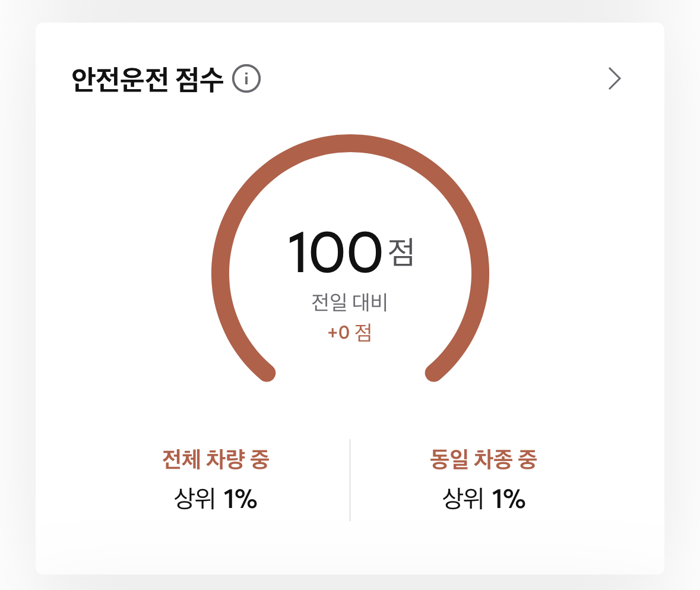Tap the 상위 1% value under 동일 차종 중
Screen dimensions: 700x590
pos(483,499)
